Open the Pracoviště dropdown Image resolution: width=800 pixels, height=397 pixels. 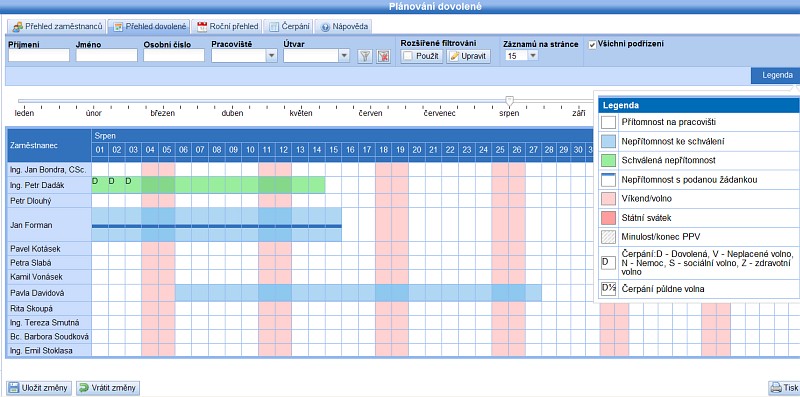(x=271, y=56)
